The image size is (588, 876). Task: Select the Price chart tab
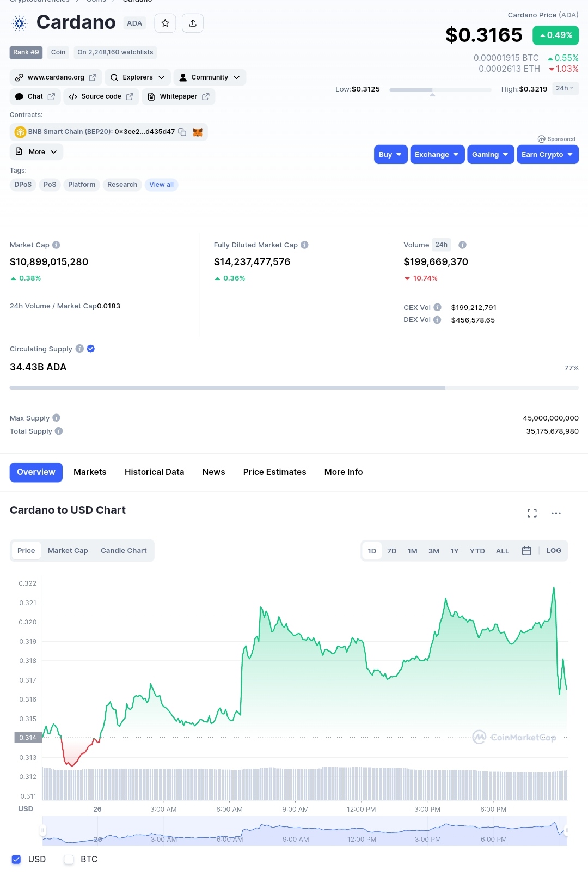26,551
